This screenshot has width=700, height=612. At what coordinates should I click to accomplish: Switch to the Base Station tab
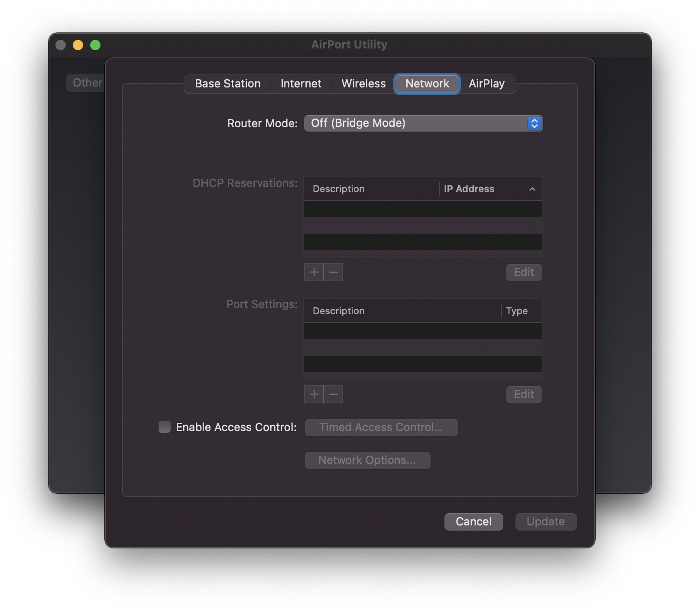[x=227, y=84]
